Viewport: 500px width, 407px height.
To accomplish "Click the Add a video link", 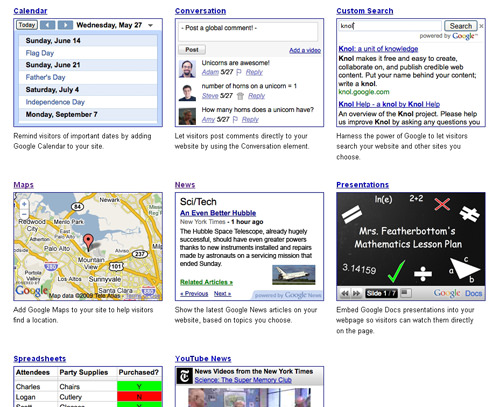I will pyautogui.click(x=305, y=50).
